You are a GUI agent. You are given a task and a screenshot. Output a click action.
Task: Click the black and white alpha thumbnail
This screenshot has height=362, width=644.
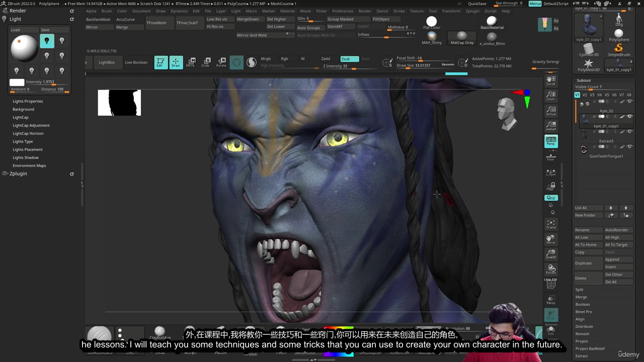119,103
